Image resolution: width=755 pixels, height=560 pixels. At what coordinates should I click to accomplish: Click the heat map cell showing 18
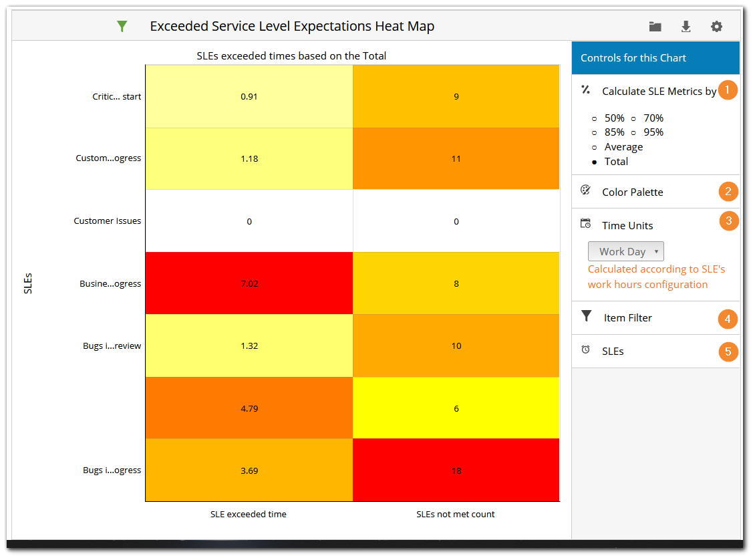[456, 470]
